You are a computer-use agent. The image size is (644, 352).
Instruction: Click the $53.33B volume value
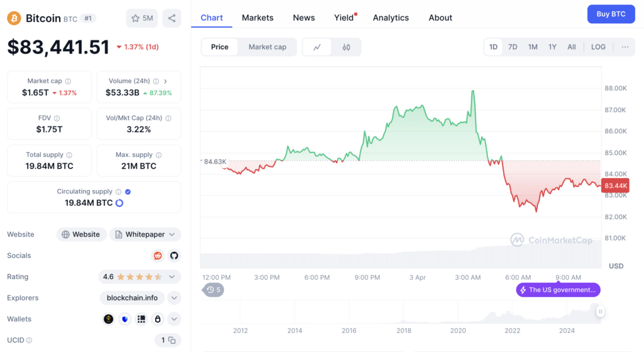(x=123, y=93)
